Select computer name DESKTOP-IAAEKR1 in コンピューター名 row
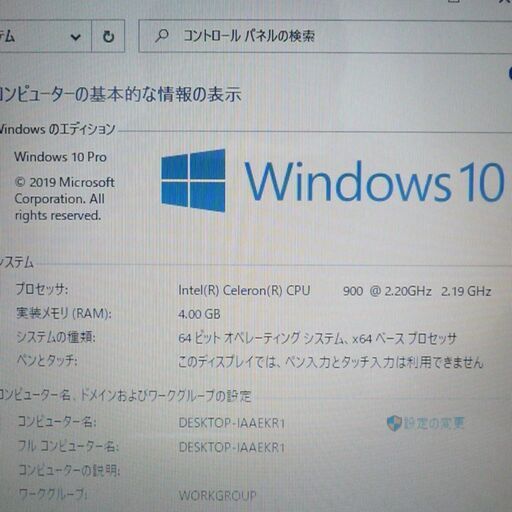 (x=232, y=423)
